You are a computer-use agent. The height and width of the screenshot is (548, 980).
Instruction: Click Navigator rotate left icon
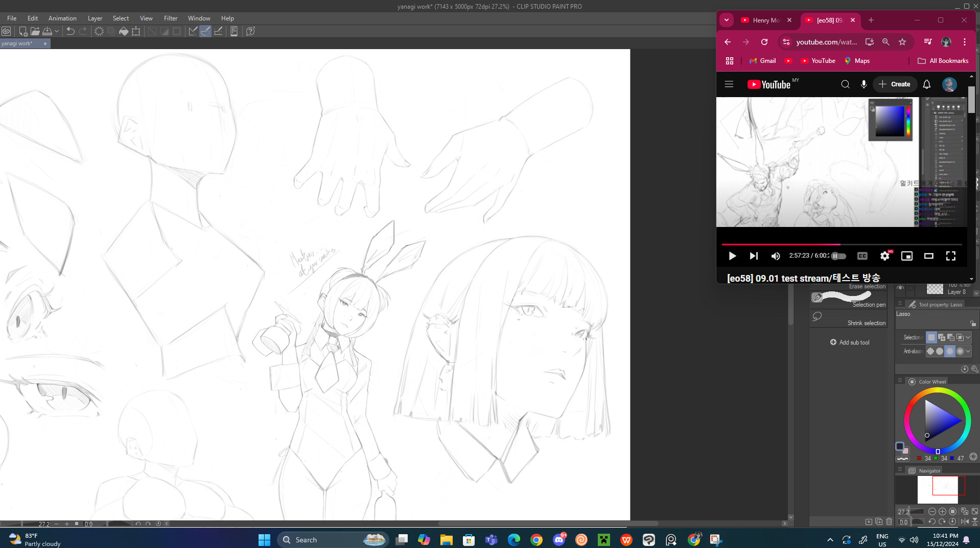coord(932,521)
